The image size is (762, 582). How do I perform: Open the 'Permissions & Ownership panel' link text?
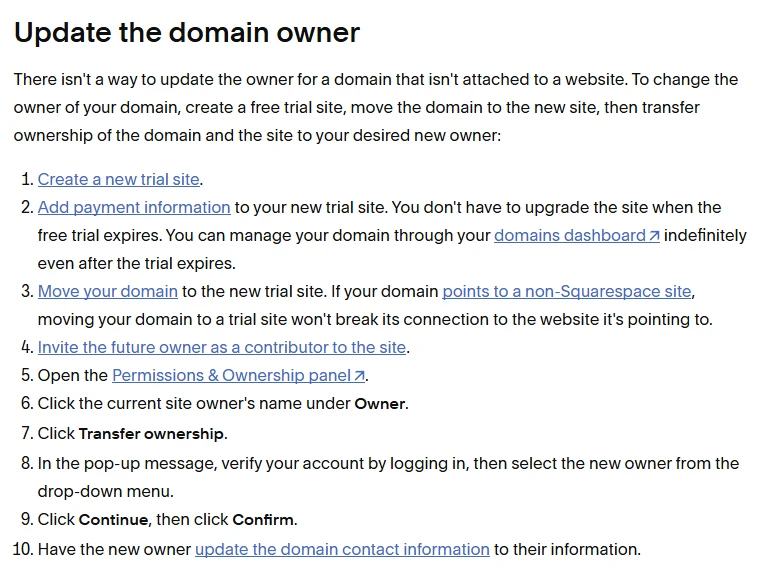click(232, 376)
